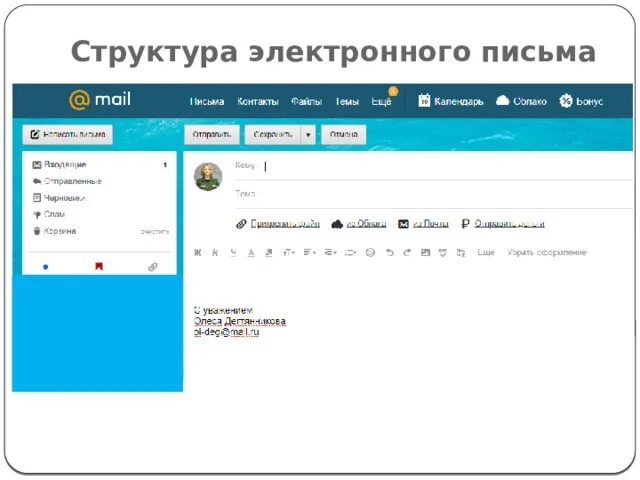Click Прикрепить файл link

click(x=285, y=224)
